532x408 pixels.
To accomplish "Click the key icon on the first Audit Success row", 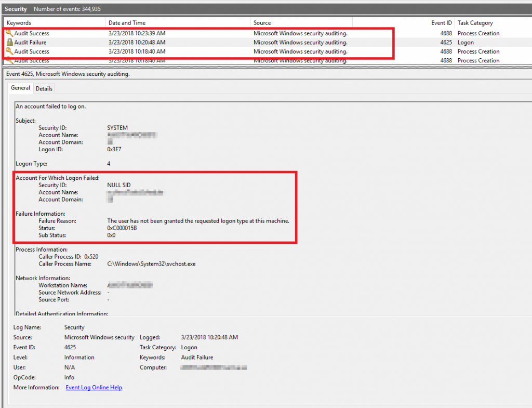I will (10, 33).
